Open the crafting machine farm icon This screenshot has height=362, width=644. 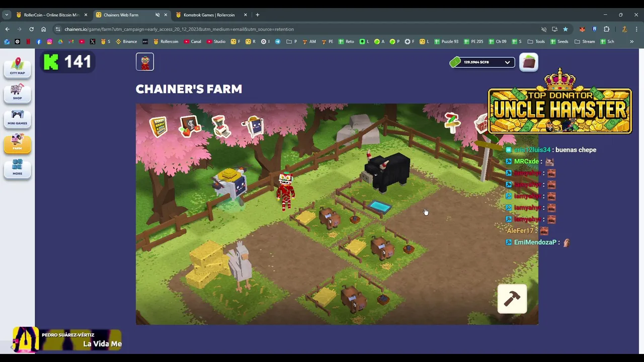pyautogui.click(x=221, y=126)
